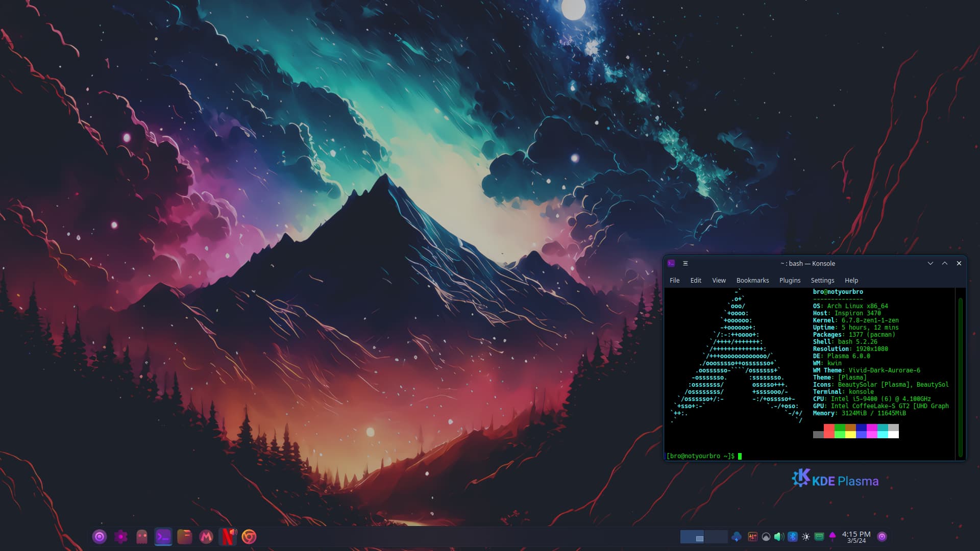The image size is (980, 551).
Task: Minimize Konsole with the down chevron
Action: click(930, 263)
